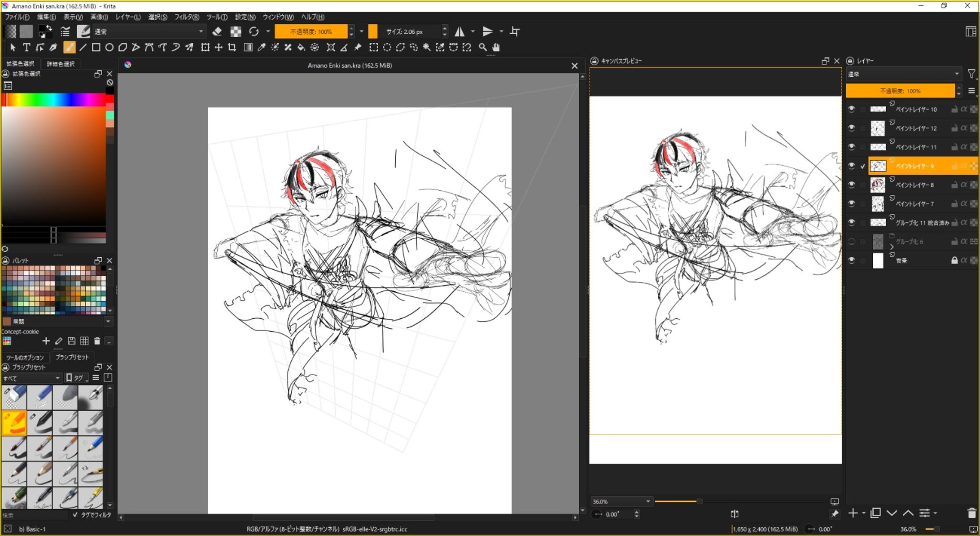Open add layer type dropdown arrow
Image resolution: width=980 pixels, height=536 pixels.
[864, 513]
